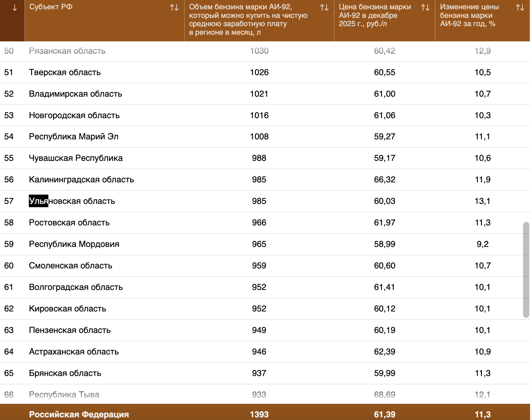This screenshot has height=420, width=532.
Task: Sort by Субъект РФ column arrows
Action: tap(174, 8)
